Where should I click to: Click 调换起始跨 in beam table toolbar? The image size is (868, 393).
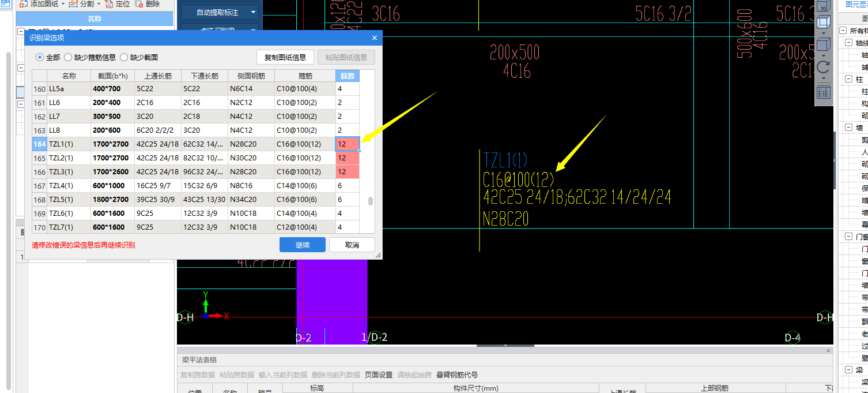(x=414, y=375)
